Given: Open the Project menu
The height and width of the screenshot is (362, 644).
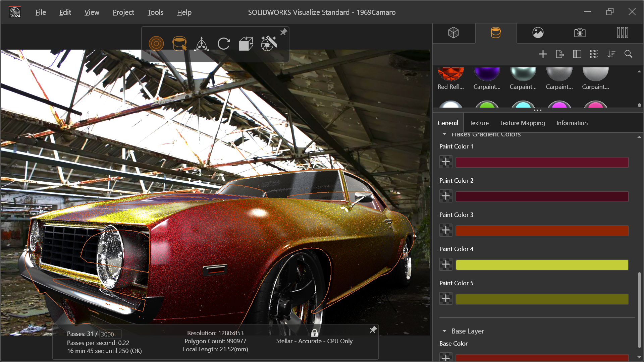Looking at the screenshot, I should (x=123, y=12).
